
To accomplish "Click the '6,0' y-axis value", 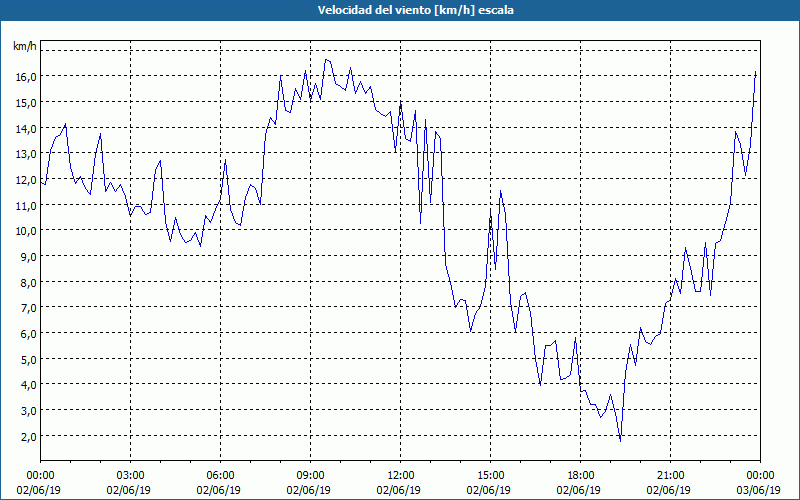I will (29, 334).
